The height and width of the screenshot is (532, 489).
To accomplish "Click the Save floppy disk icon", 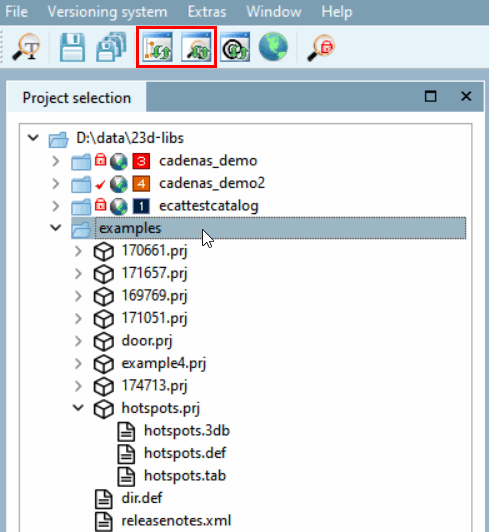I will 72,47.
